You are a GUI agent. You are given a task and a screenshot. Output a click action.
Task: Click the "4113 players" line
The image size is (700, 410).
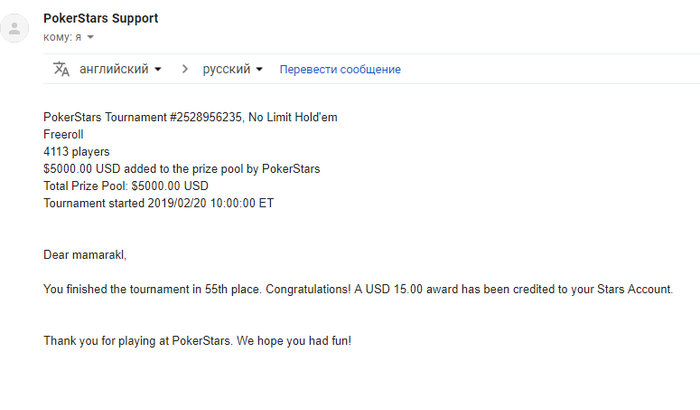pos(77,152)
